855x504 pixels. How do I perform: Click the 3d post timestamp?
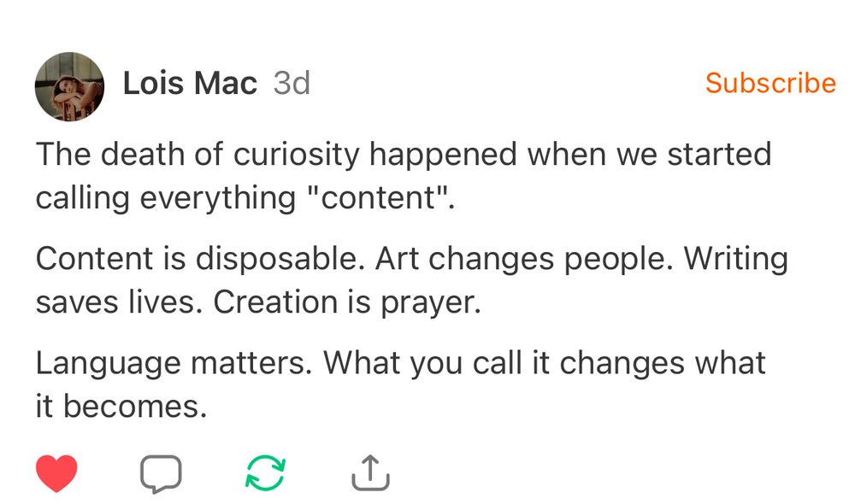pos(292,84)
